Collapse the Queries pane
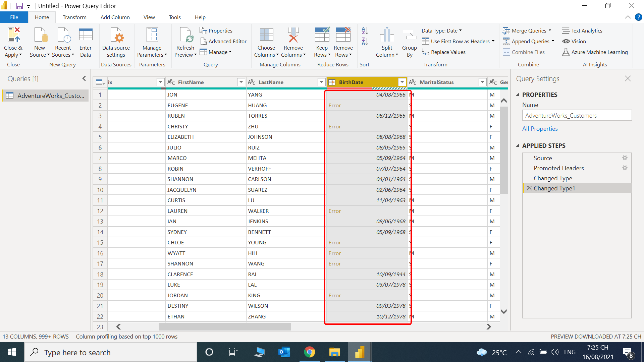Screen dimensions: 644x362 [x=84, y=78]
